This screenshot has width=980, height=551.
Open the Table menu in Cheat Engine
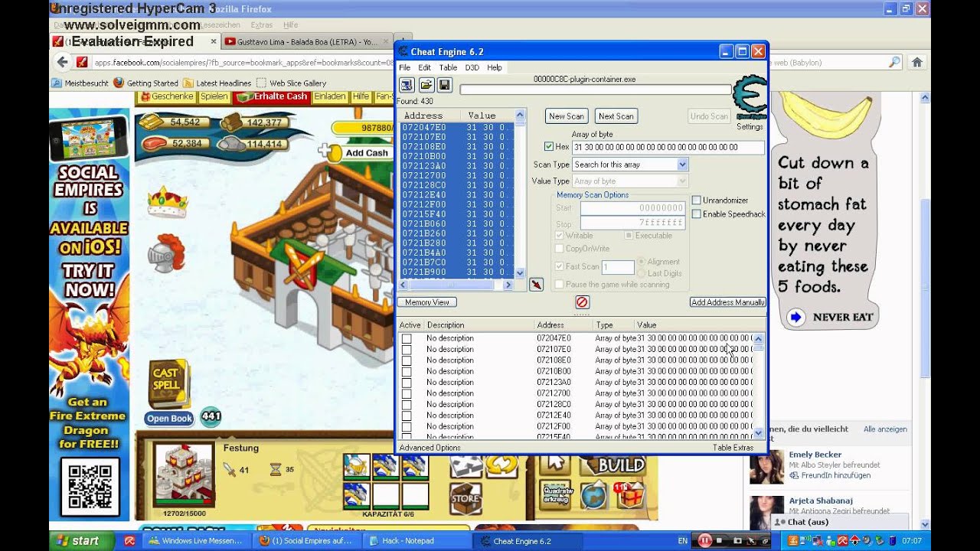(x=448, y=67)
